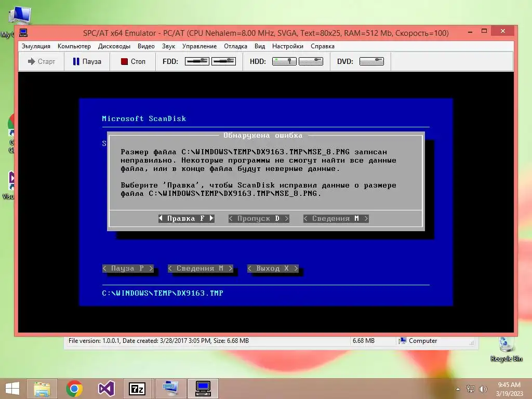The image size is (532, 399).
Task: Click C:\WINDOWS\TEMP\DX9163.TMP status path text
Action: point(163,293)
